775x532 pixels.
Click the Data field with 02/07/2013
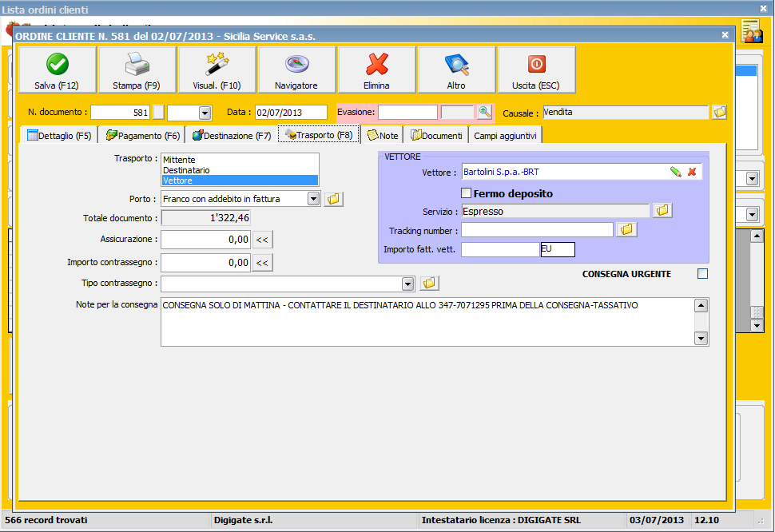pos(291,112)
